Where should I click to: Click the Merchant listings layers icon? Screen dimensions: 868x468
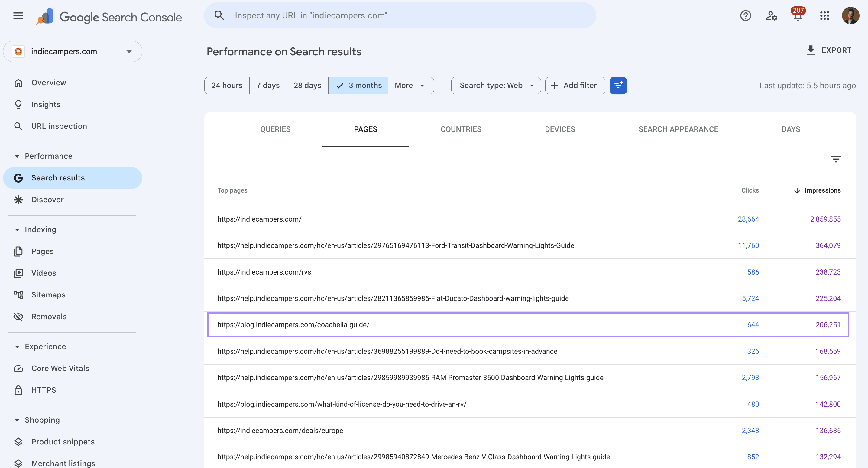pos(18,464)
